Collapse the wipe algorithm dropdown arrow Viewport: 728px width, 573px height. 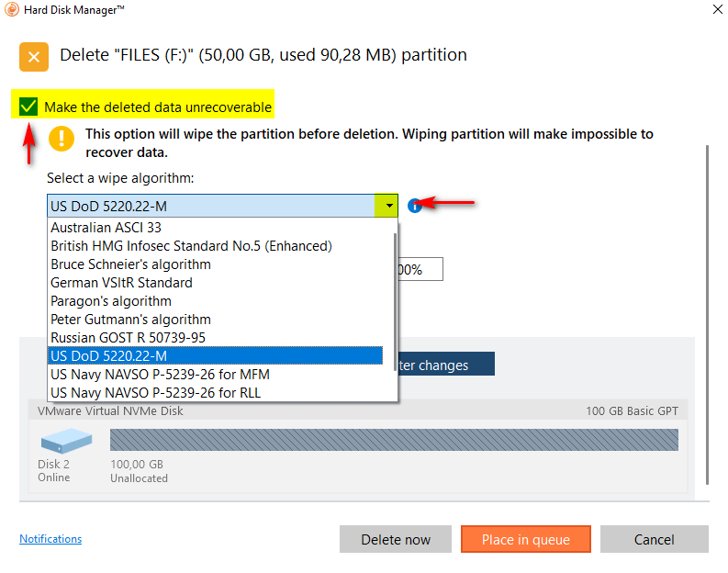tap(389, 206)
